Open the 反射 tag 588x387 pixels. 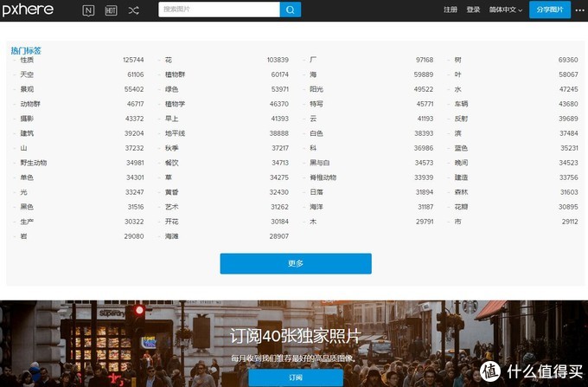coord(461,119)
